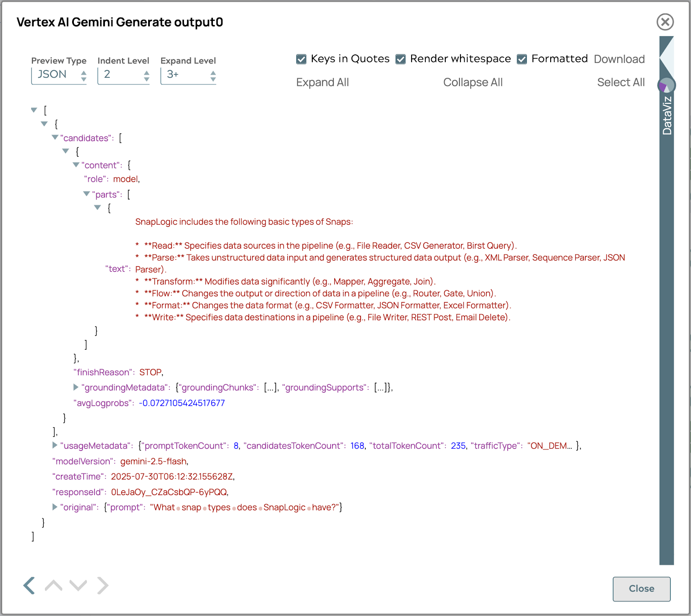Close the output preview with X icon
The height and width of the screenshot is (616, 691).
[665, 22]
